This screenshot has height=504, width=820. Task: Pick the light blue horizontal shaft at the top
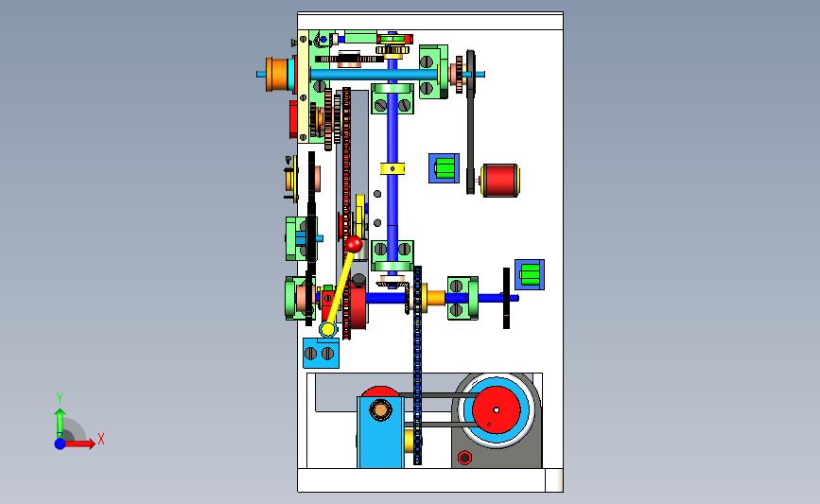(375, 75)
